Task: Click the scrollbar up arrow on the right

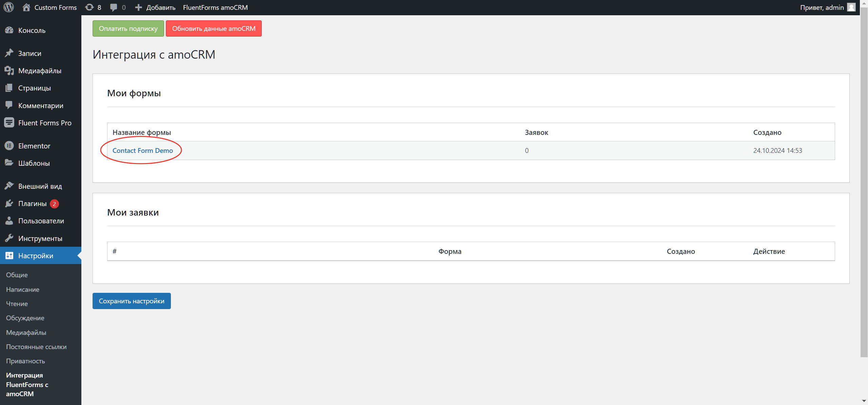Action: (864, 3)
